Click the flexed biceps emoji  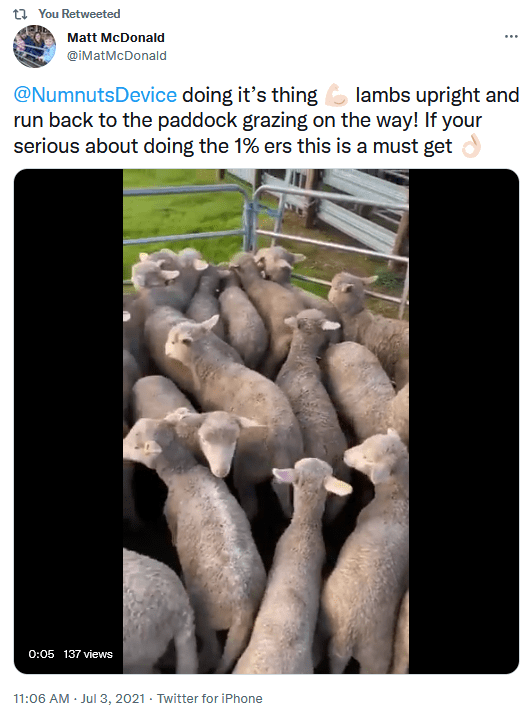click(x=336, y=95)
